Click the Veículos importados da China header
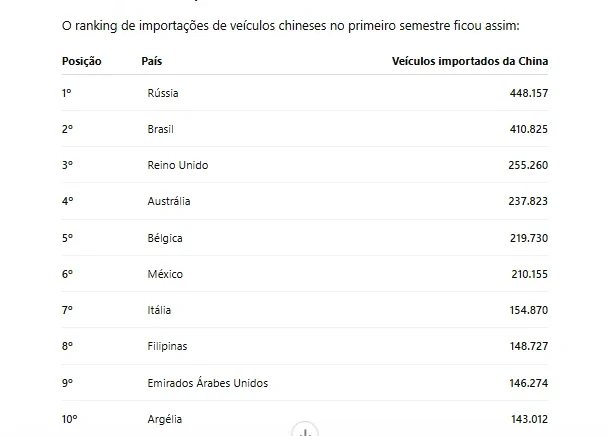 (470, 61)
